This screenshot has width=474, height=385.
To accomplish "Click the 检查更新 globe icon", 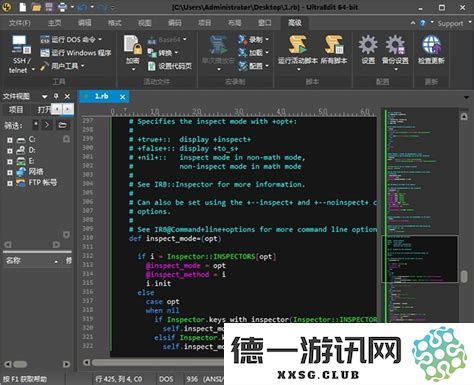I will click(x=431, y=45).
